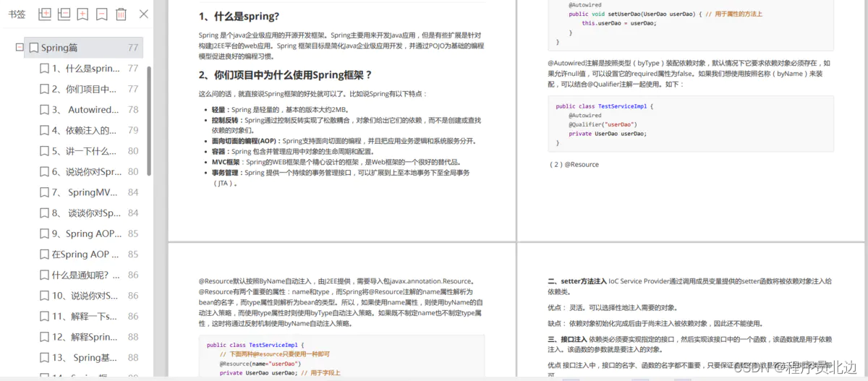Screen dimensions: 868x381
Task: Open bookmark 10、说说你对S...
Action: [85, 296]
